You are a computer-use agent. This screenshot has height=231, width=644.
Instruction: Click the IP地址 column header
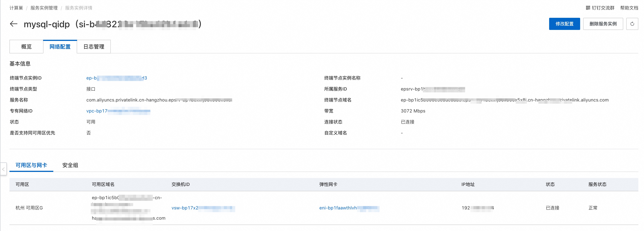468,184
